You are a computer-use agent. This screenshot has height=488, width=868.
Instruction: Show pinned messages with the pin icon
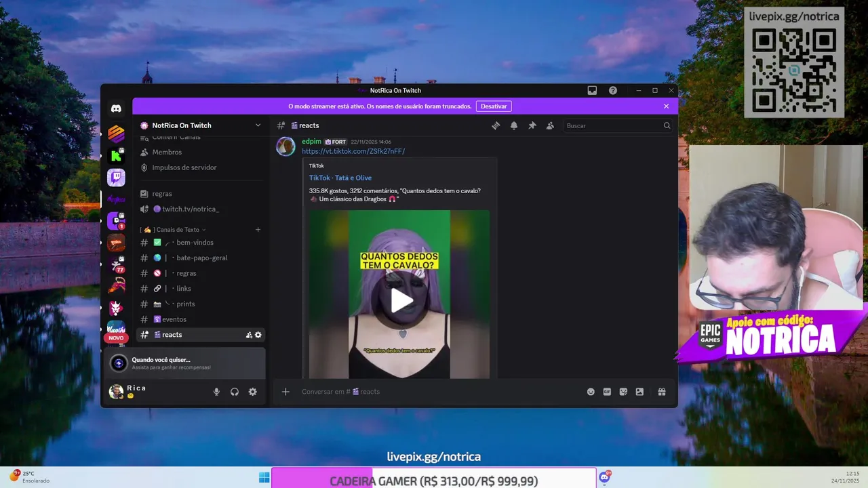tap(532, 125)
